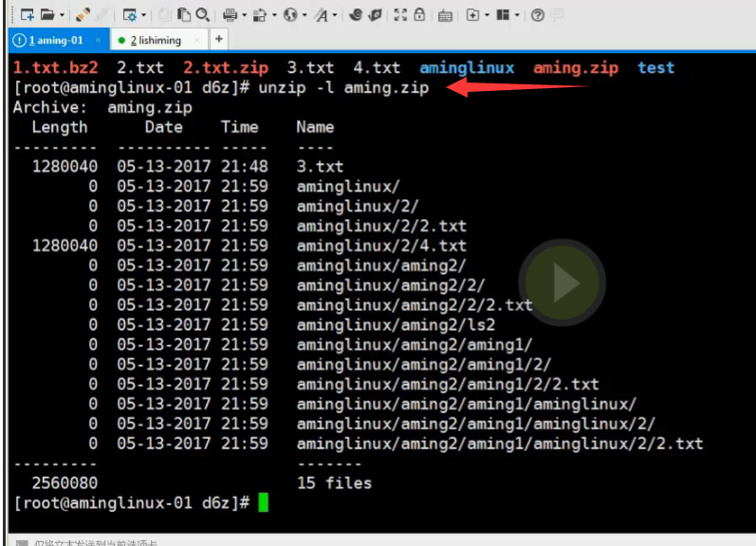Click the file transfer icon
The height and width of the screenshot is (546, 756).
click(259, 15)
